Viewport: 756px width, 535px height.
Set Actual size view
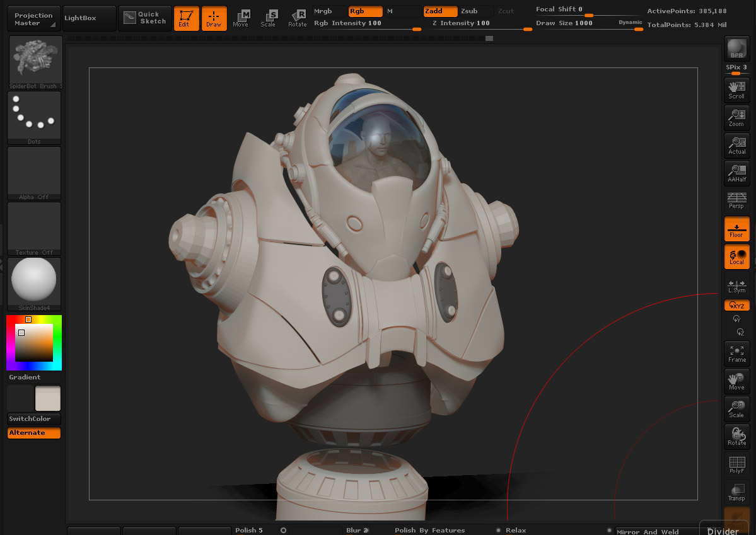(x=736, y=145)
